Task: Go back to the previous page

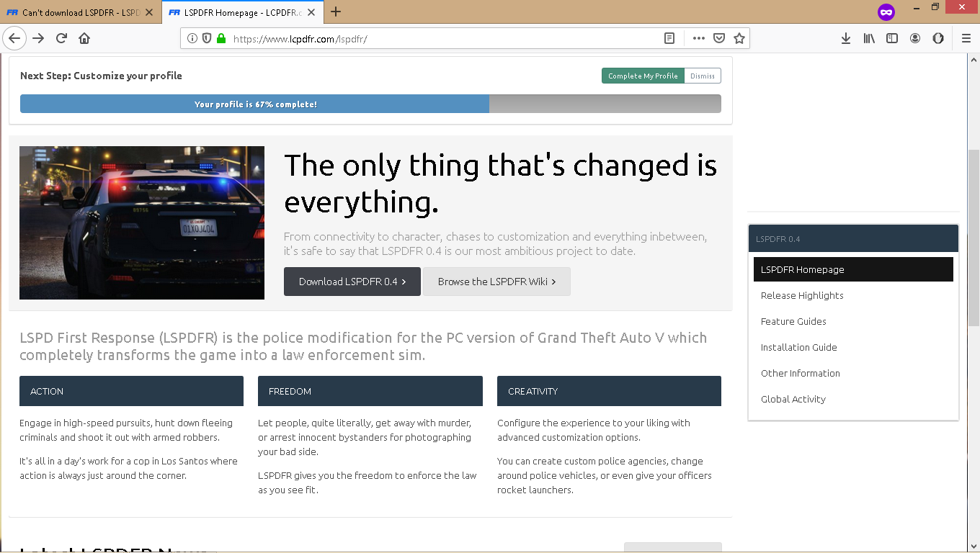Action: coord(14,38)
